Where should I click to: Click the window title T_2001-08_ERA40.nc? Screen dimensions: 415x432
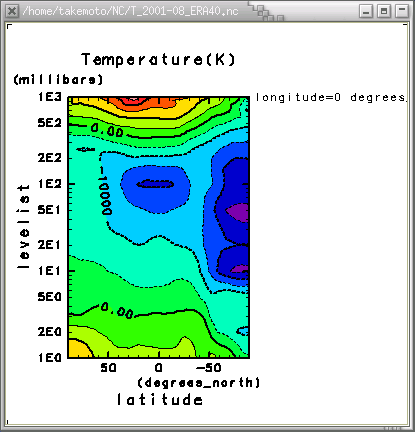pos(130,11)
